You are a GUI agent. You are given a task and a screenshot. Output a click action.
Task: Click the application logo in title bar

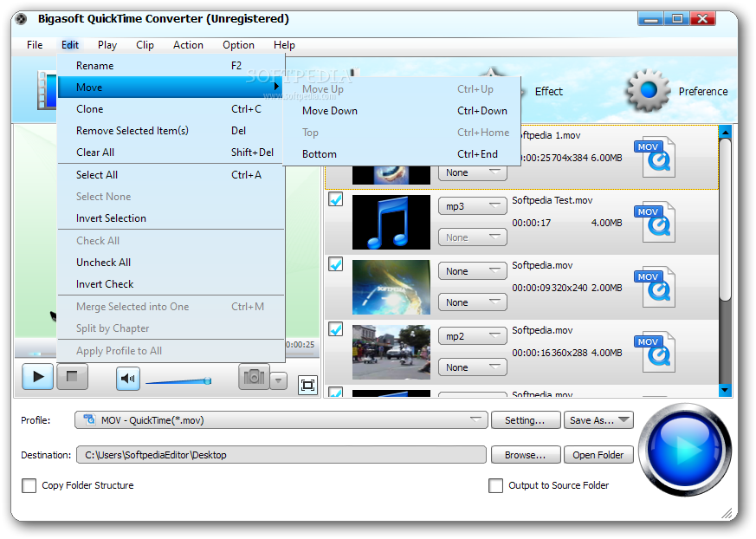(x=21, y=19)
